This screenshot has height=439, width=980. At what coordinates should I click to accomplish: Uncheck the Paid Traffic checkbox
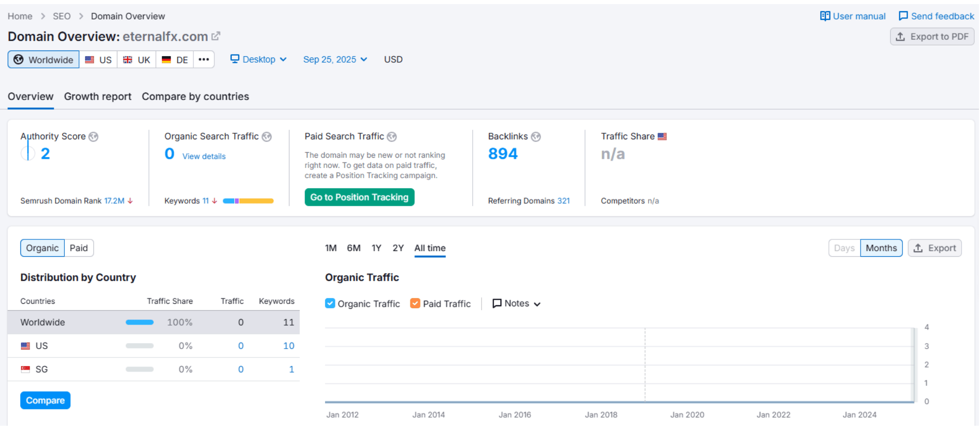click(x=415, y=304)
